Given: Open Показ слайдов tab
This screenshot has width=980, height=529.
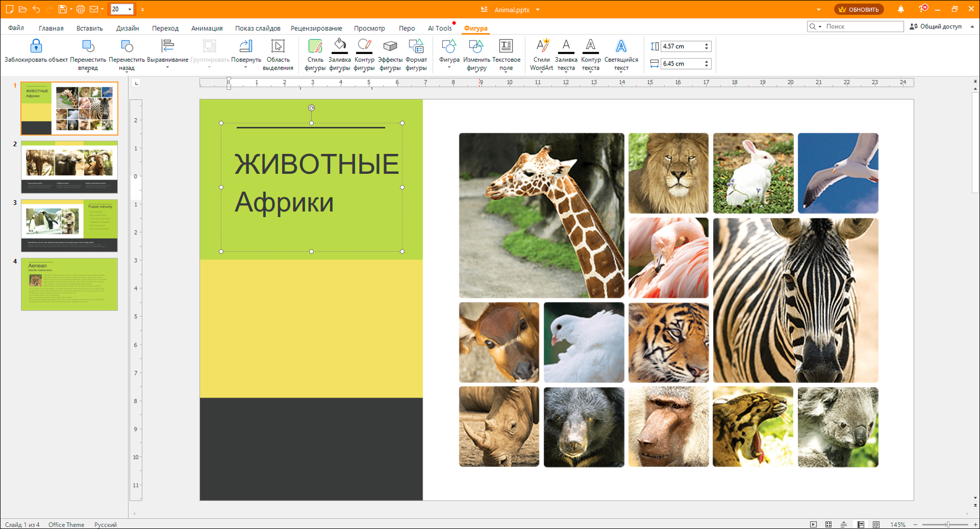Looking at the screenshot, I should coord(257,28).
